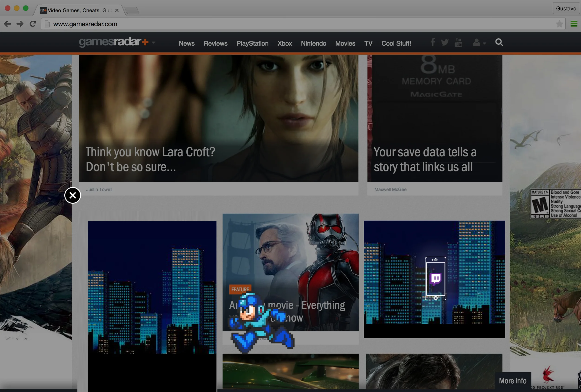Open the site search magnifier

point(499,42)
